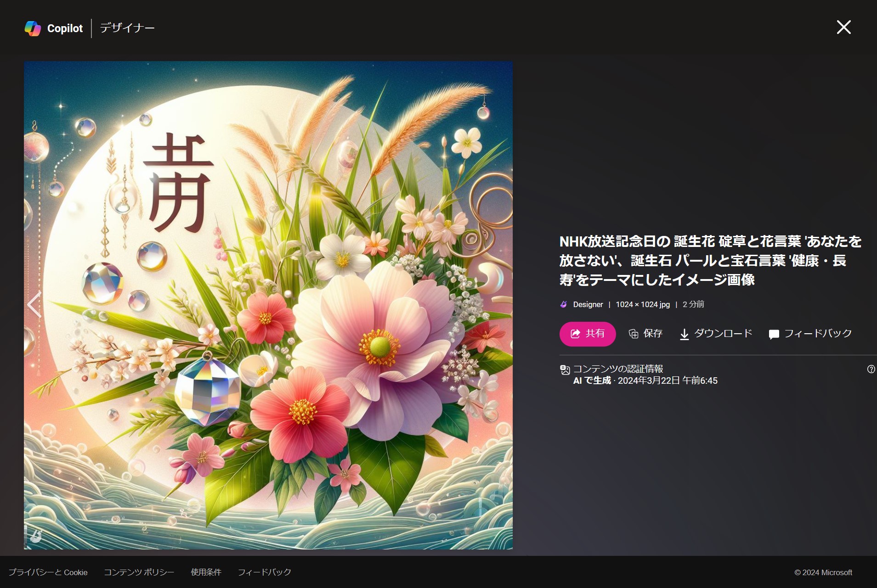Screen dimensions: 877x588
Task: Save image to collection with 保存
Action: click(645, 334)
